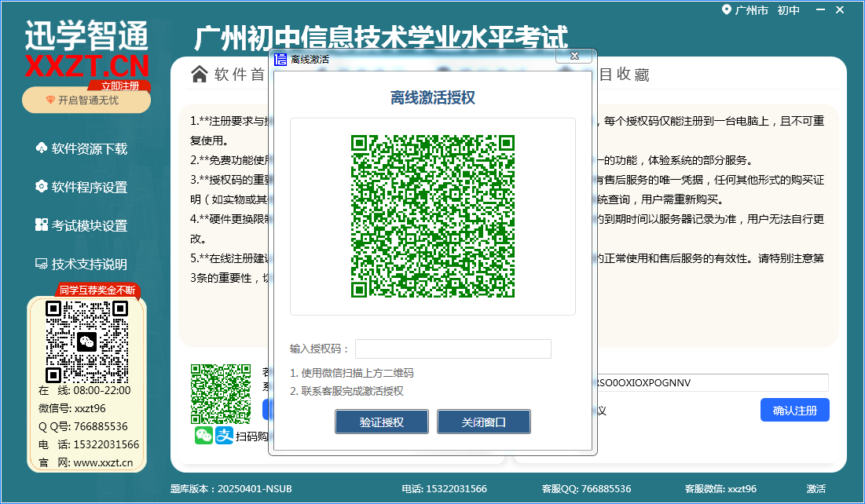Click status bar 客服微信: xxzt96 text
This screenshot has width=865, height=504.
pyautogui.click(x=720, y=488)
